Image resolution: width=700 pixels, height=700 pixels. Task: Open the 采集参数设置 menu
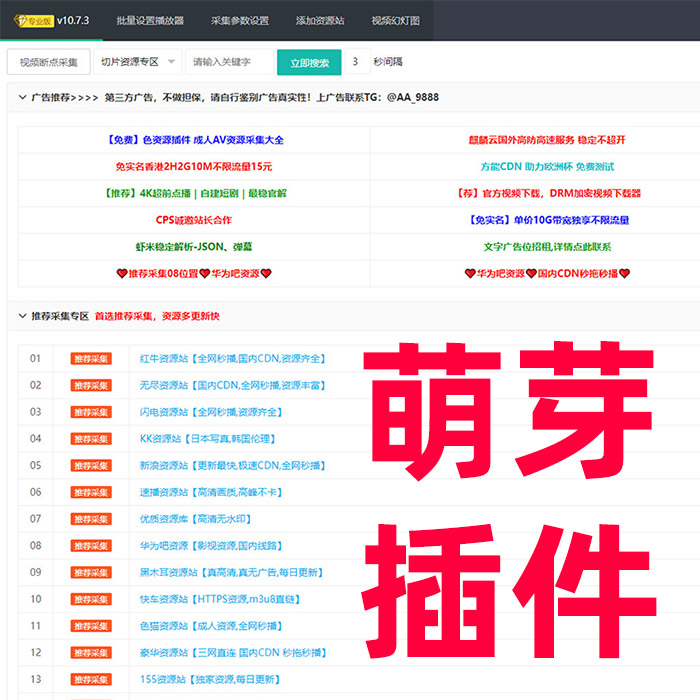[x=240, y=20]
